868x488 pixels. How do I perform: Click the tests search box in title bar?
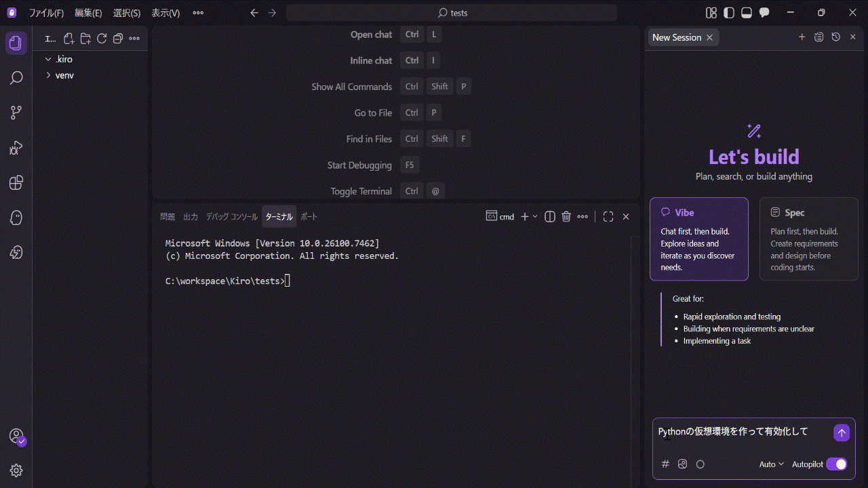[452, 13]
